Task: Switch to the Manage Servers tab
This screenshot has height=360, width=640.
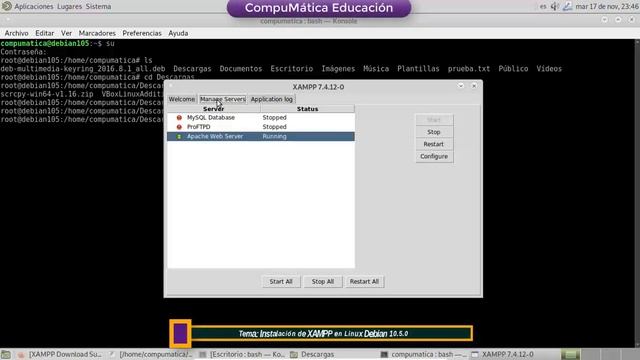Action: click(x=223, y=99)
